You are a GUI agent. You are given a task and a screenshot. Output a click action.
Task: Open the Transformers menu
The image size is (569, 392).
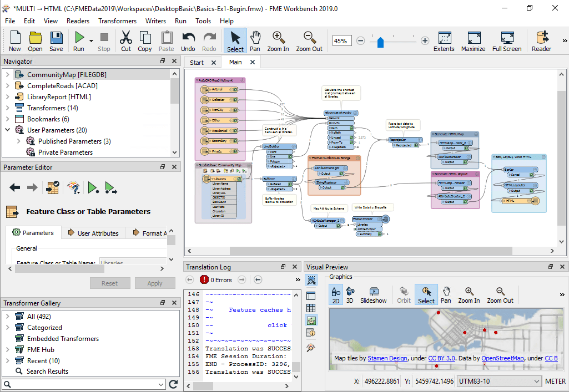pos(117,21)
